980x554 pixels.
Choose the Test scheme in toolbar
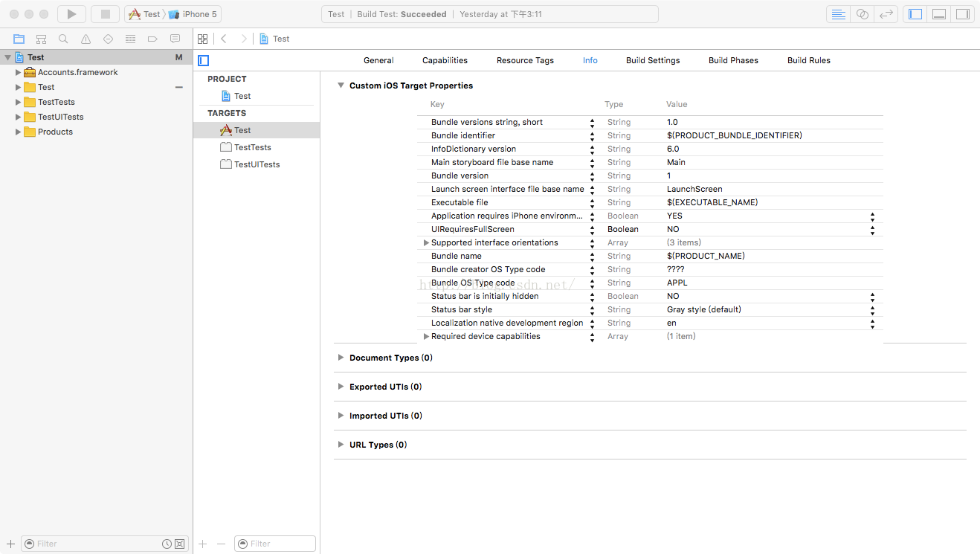coord(145,14)
